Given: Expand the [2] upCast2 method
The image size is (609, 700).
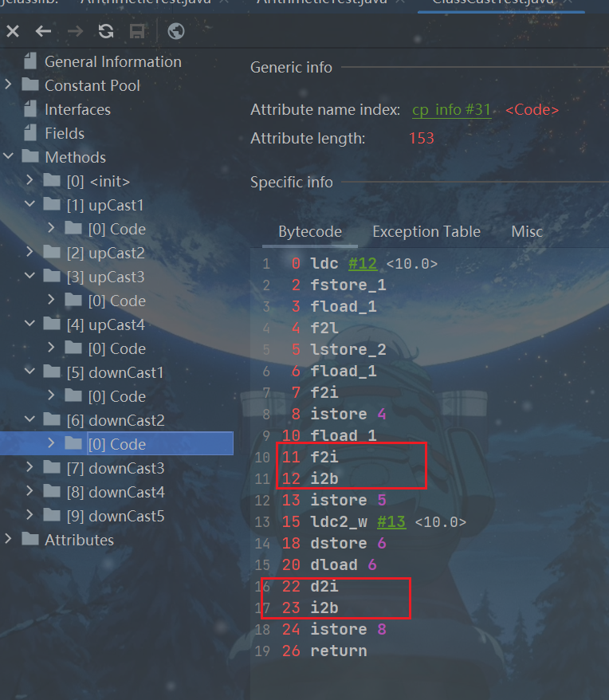Looking at the screenshot, I should pos(30,253).
